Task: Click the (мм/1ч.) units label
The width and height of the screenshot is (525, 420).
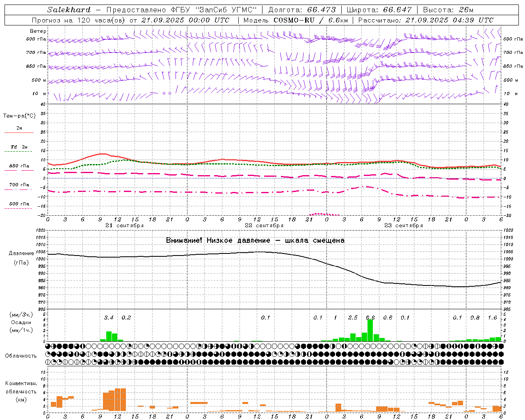Action: point(21,330)
